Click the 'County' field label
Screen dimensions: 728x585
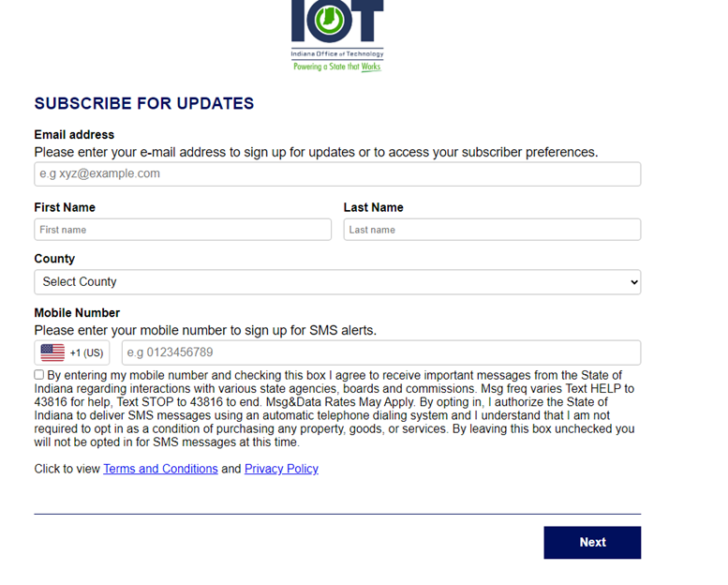coord(54,259)
